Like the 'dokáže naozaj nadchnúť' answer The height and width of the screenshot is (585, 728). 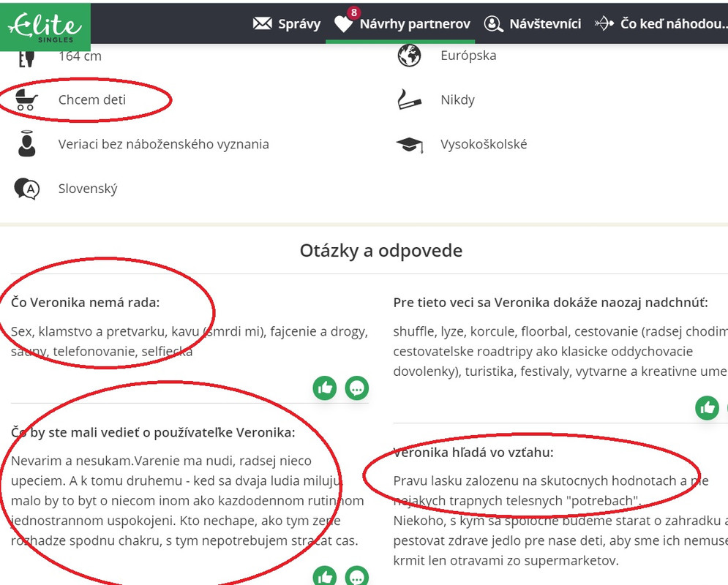[x=707, y=407]
